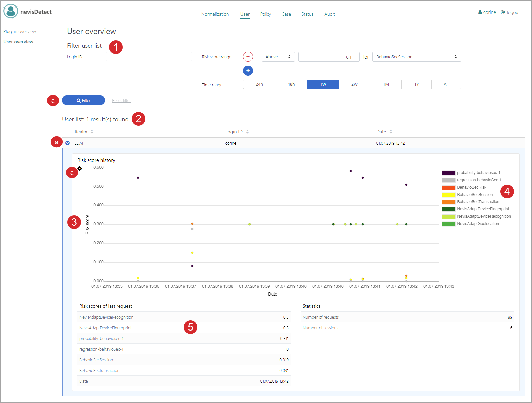Open the Policy tab
This screenshot has height=403, width=532.
tap(266, 14)
